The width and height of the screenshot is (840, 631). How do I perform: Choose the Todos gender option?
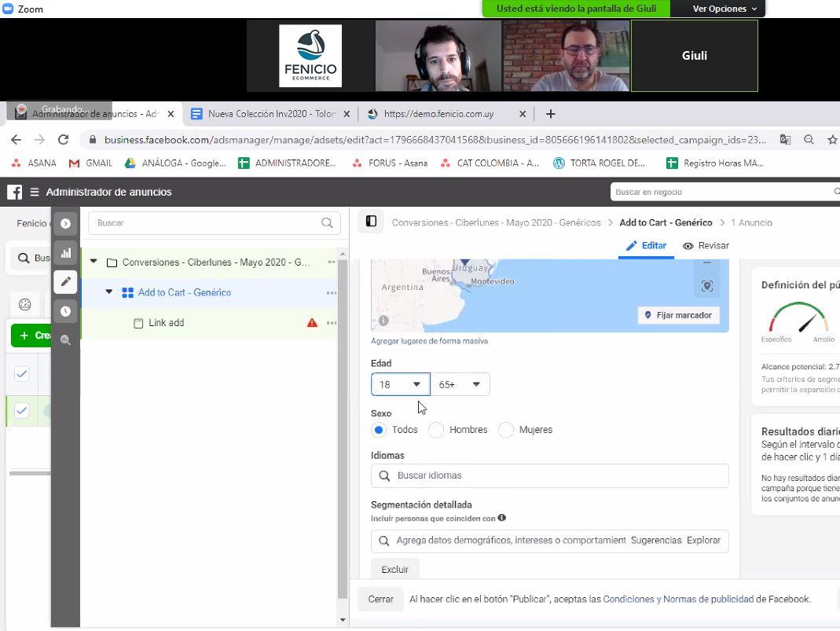point(380,430)
